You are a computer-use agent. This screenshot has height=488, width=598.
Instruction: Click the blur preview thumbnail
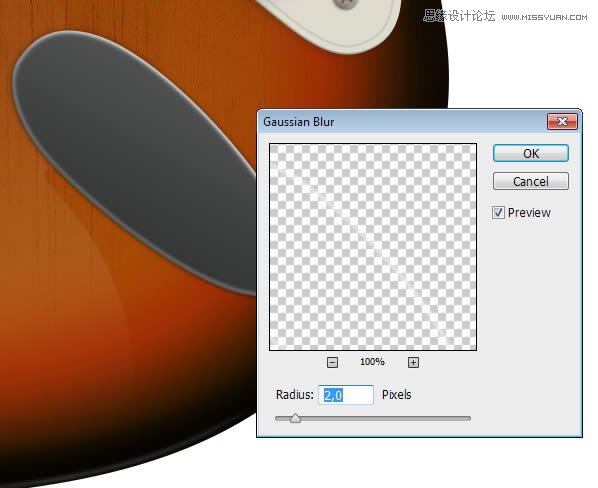(373, 247)
